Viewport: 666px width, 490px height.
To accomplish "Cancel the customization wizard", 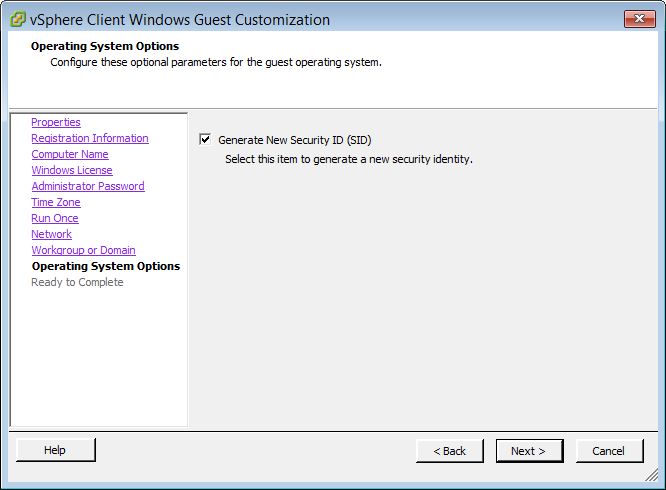I will pos(609,451).
